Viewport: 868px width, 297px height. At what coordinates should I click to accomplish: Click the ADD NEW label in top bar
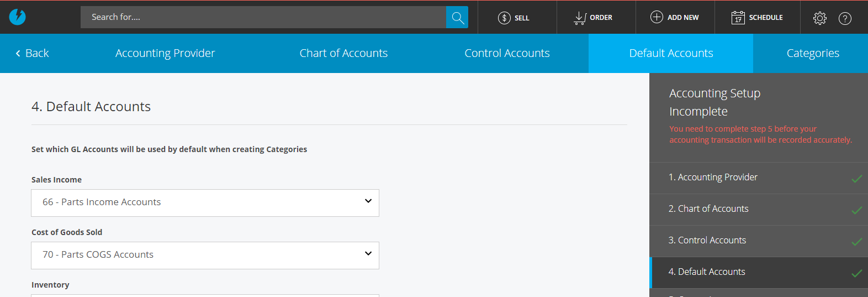point(683,18)
